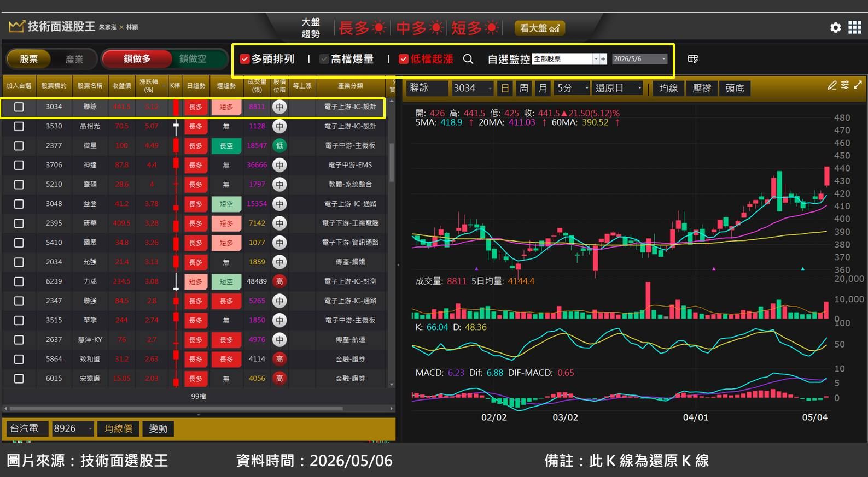
Task: Select the chart drawing pencil tool
Action: click(x=832, y=85)
